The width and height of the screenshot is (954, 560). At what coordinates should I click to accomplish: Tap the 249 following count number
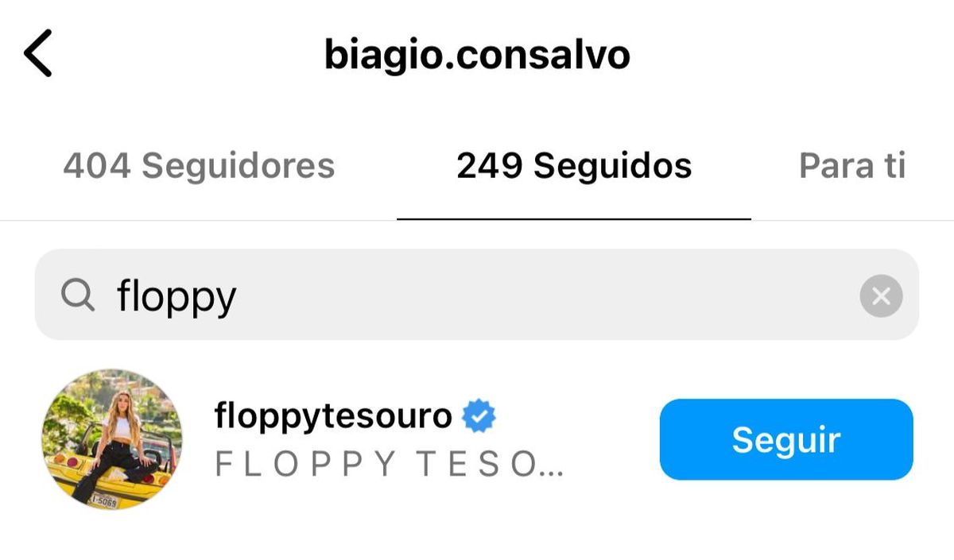pyautogui.click(x=490, y=166)
